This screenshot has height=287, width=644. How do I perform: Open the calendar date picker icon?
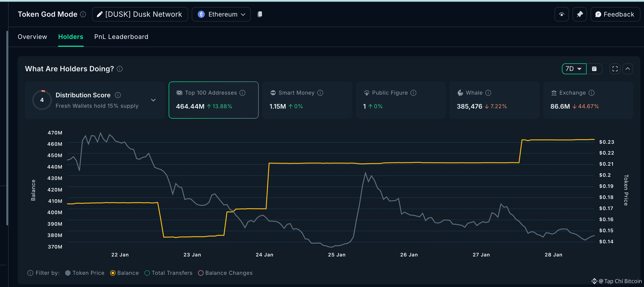point(594,69)
